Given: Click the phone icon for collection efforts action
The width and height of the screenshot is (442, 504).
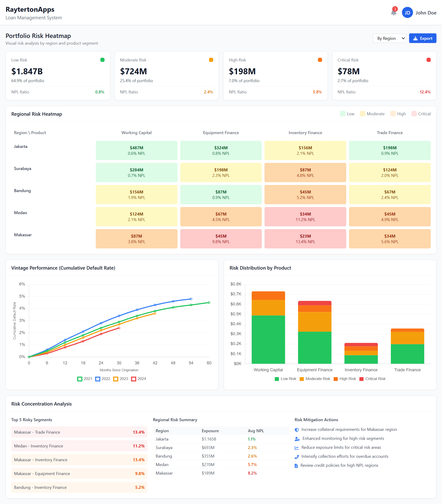Looking at the screenshot, I should [297, 456].
